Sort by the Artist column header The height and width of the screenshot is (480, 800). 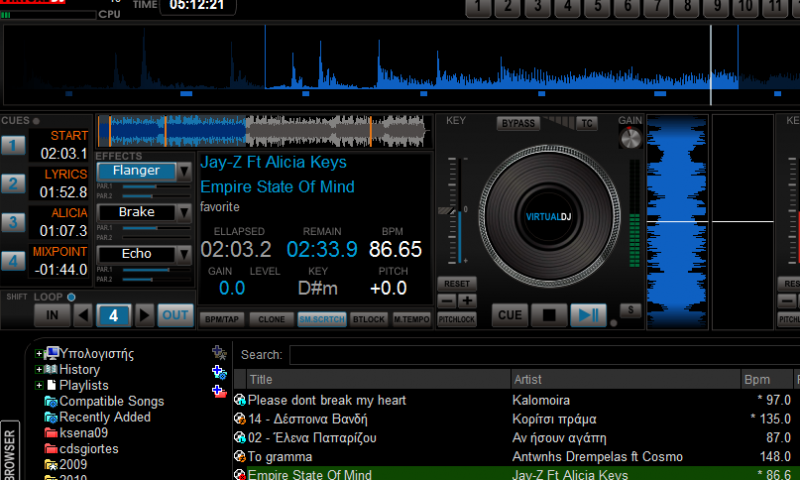625,380
